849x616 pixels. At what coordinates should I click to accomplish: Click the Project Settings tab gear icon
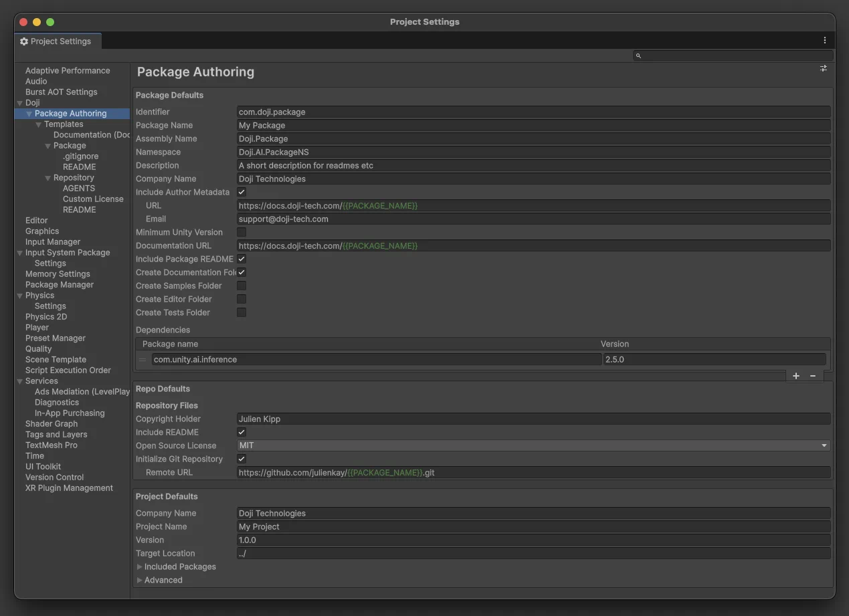point(24,41)
